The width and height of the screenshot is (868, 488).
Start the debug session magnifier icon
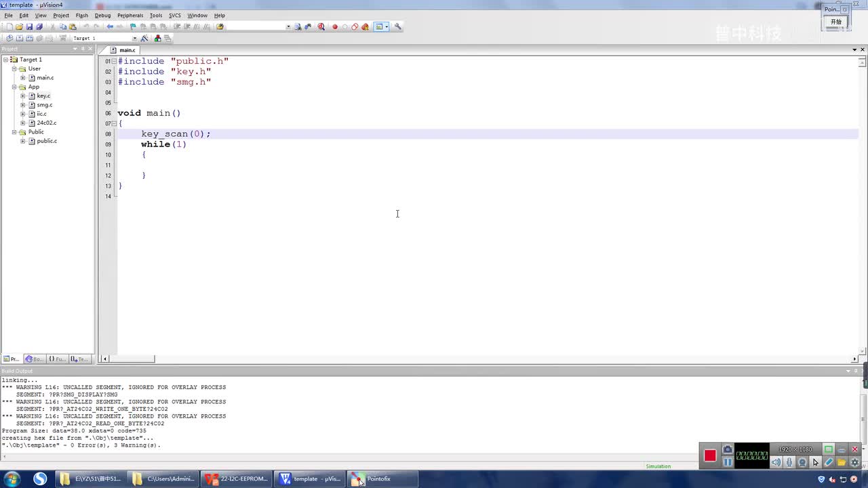point(321,27)
